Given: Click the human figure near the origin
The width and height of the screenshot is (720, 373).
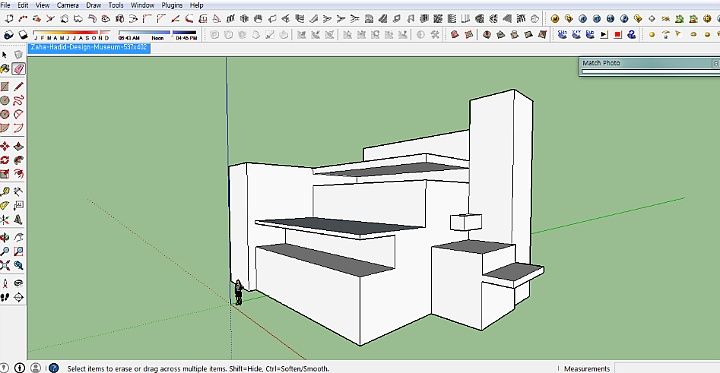Looking at the screenshot, I should click(238, 292).
